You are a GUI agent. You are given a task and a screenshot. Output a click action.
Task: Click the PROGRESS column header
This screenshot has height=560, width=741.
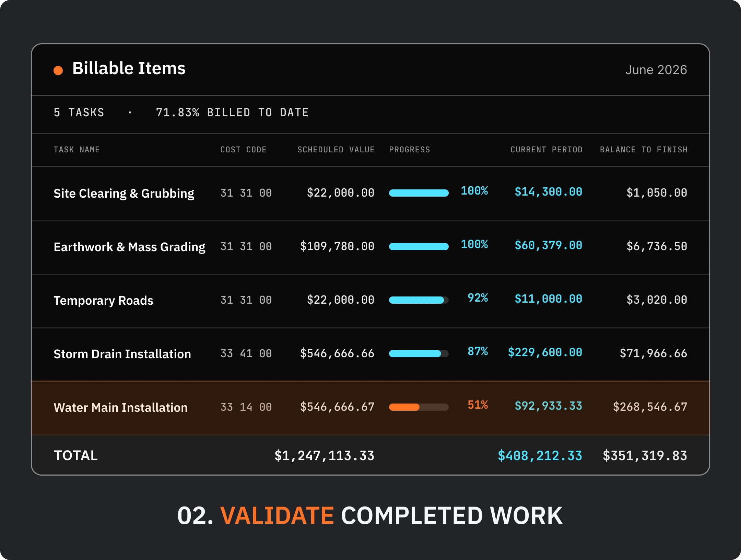[410, 150]
